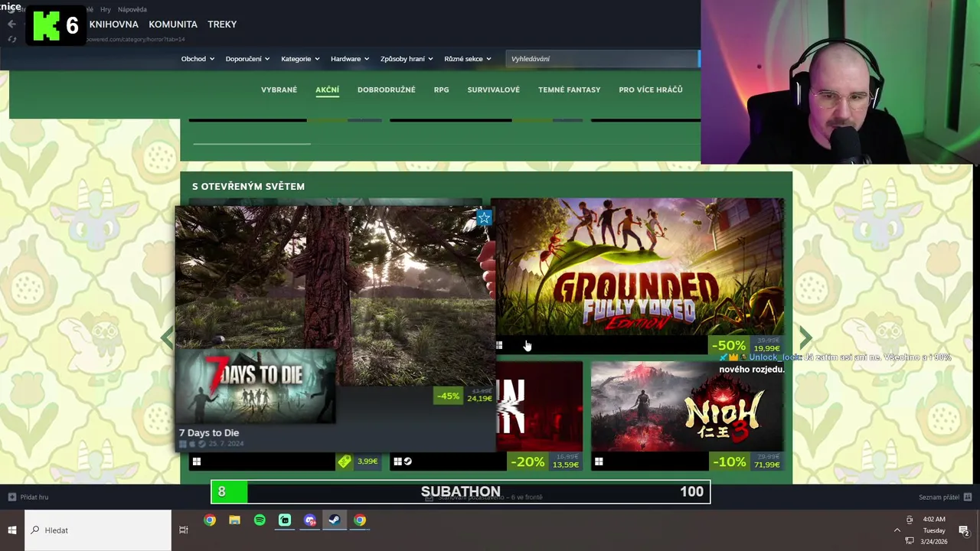Image resolution: width=980 pixels, height=551 pixels.
Task: Open the KOMUNITA section
Action: click(173, 24)
